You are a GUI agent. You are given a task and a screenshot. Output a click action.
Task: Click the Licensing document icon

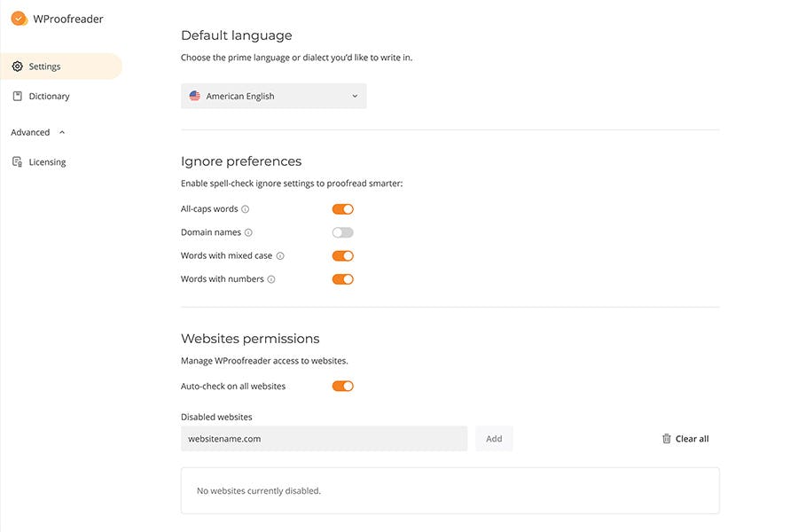pyautogui.click(x=18, y=162)
